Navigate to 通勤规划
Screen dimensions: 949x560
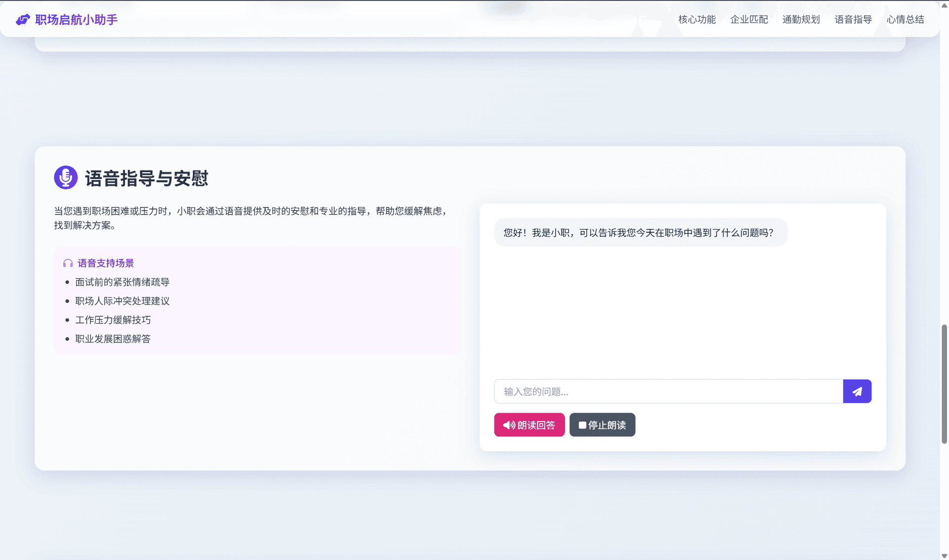(801, 20)
